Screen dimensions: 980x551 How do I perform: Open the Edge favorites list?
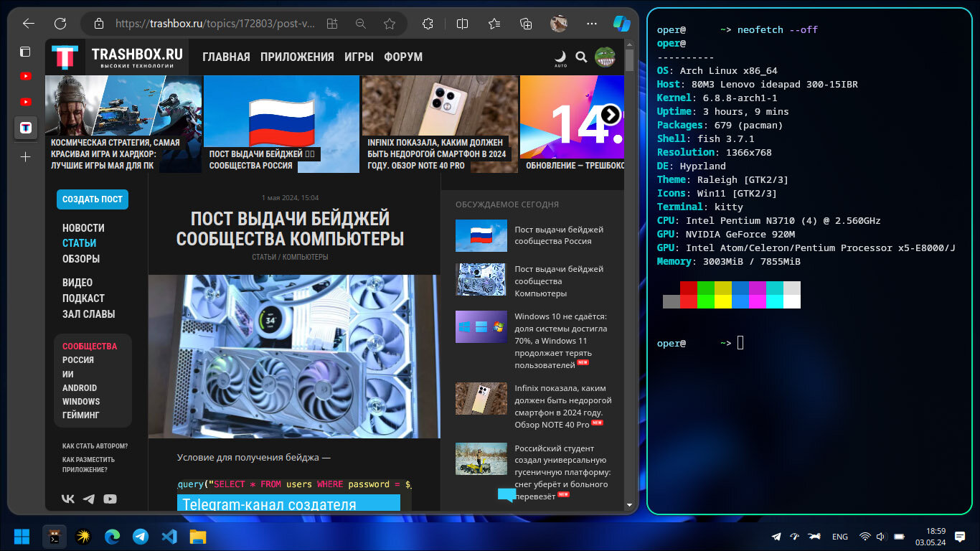(494, 24)
